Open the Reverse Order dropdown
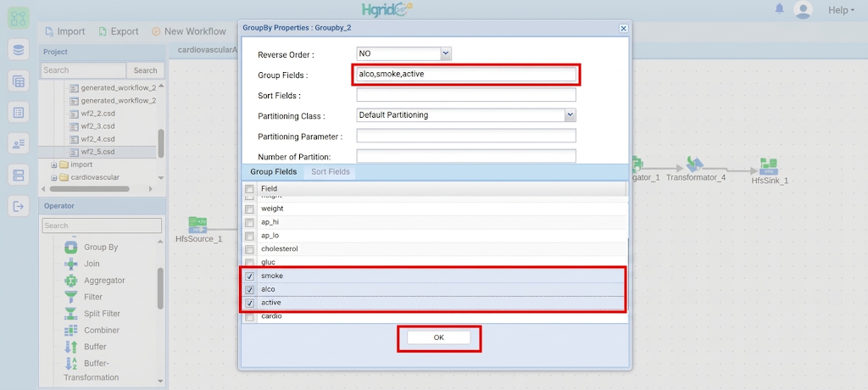This screenshot has width=868, height=390. pyautogui.click(x=446, y=53)
